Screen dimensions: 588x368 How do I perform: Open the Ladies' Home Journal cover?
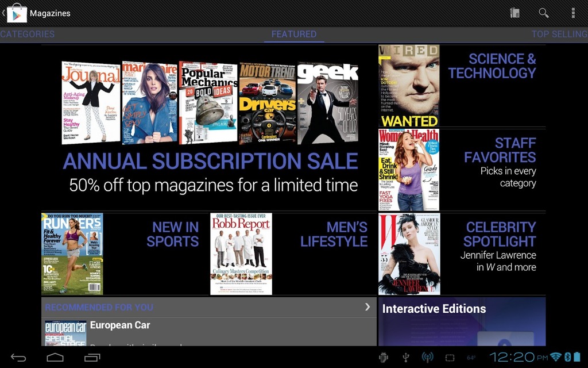(91, 102)
